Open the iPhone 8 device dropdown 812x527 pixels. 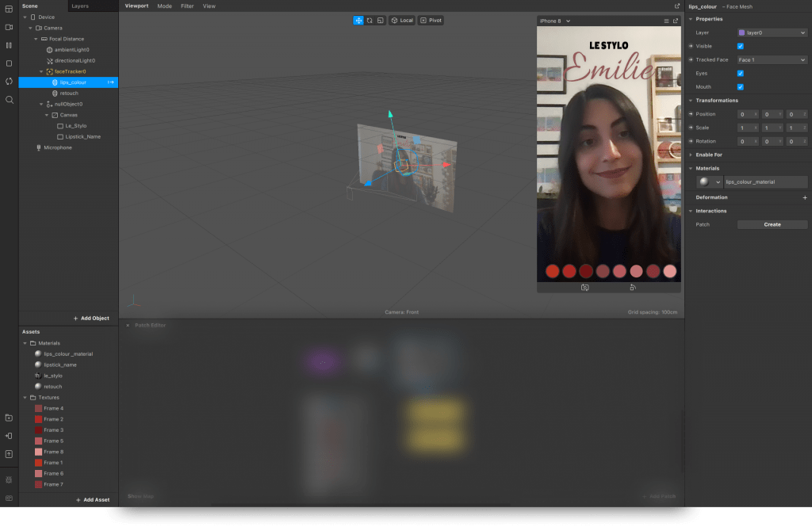tap(554, 21)
